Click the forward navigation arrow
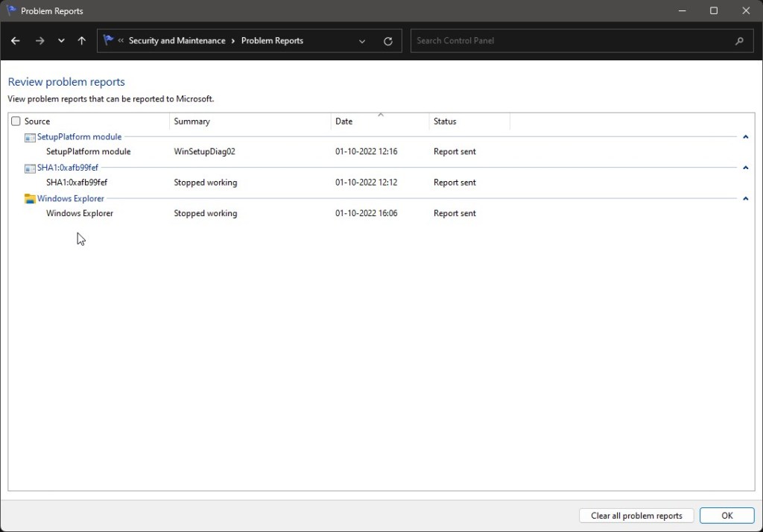Viewport: 763px width, 532px height. coord(40,41)
